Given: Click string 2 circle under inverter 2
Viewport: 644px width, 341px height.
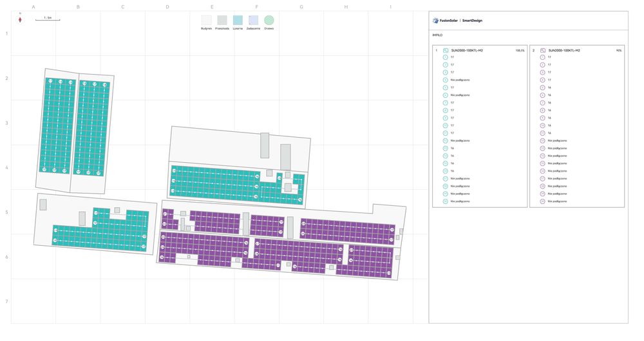Looking at the screenshot, I should (x=542, y=65).
